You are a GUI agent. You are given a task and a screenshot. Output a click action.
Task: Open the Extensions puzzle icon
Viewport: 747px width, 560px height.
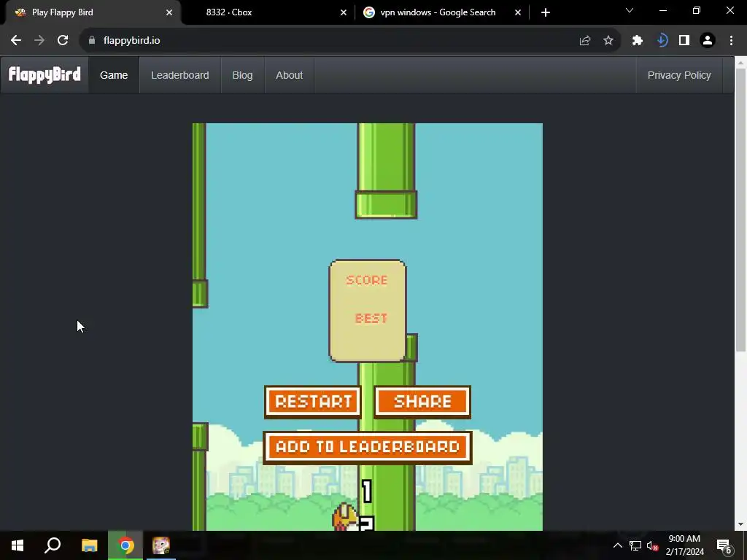click(638, 41)
